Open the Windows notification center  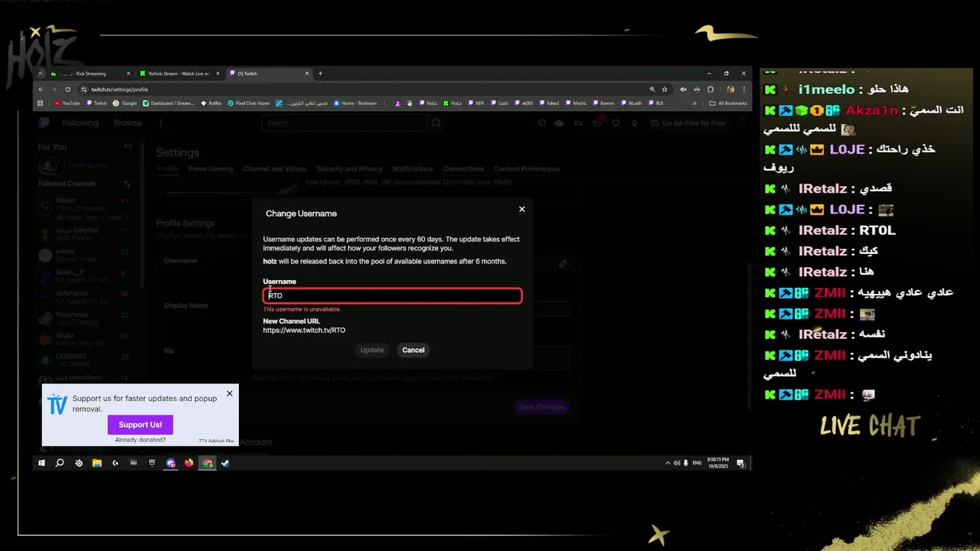pyautogui.click(x=740, y=463)
